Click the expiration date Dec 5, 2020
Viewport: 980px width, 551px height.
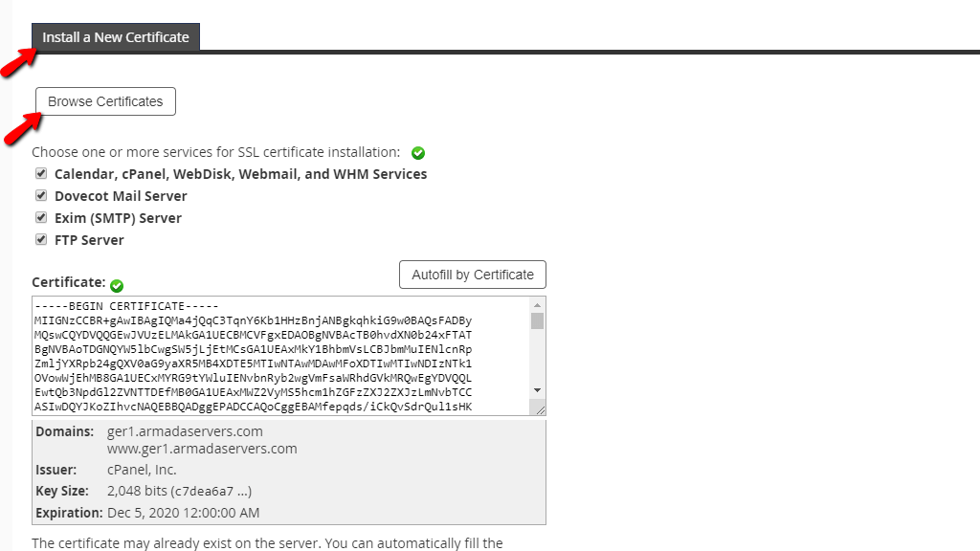pos(183,513)
